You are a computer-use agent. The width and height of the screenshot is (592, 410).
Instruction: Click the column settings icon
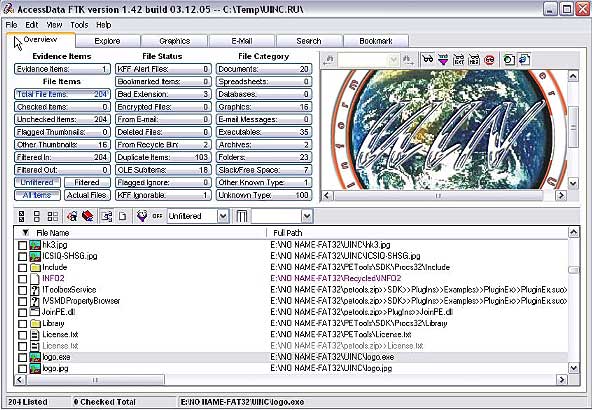[242, 216]
